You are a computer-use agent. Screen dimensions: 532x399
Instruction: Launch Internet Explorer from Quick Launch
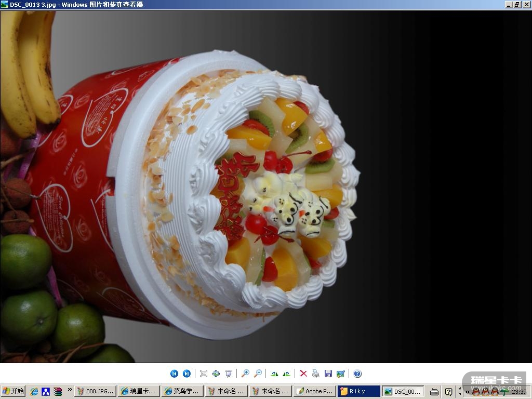pyautogui.click(x=34, y=392)
